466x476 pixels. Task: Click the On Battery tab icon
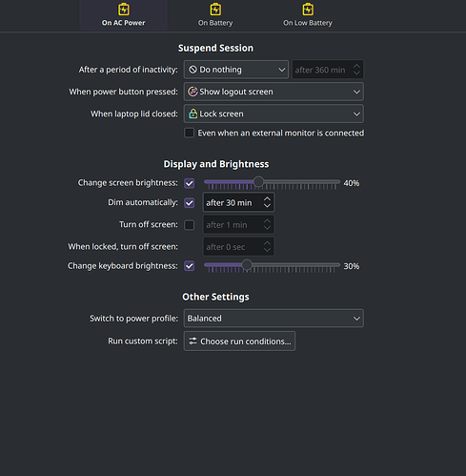pos(215,10)
